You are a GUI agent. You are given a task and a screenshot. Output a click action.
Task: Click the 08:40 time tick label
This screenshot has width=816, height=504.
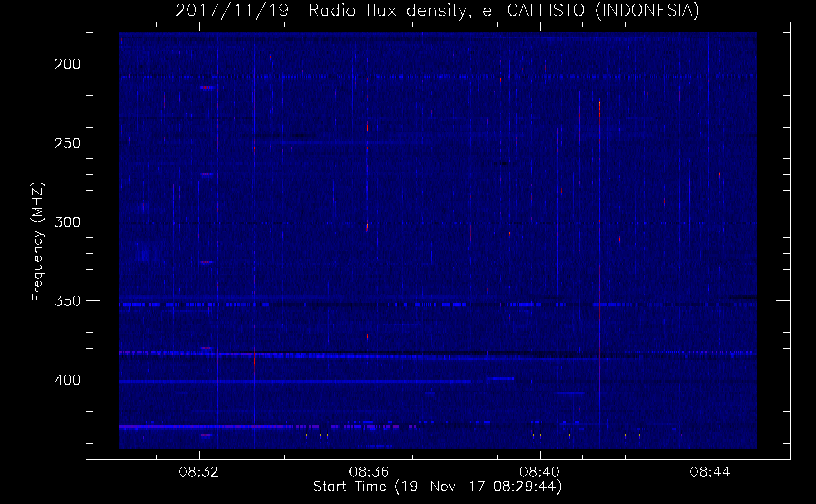tap(540, 472)
